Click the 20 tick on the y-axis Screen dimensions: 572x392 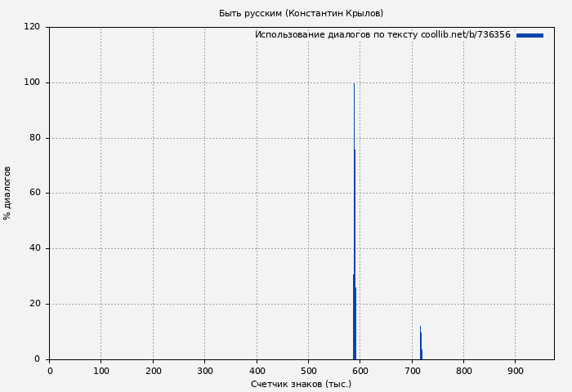tap(34, 304)
